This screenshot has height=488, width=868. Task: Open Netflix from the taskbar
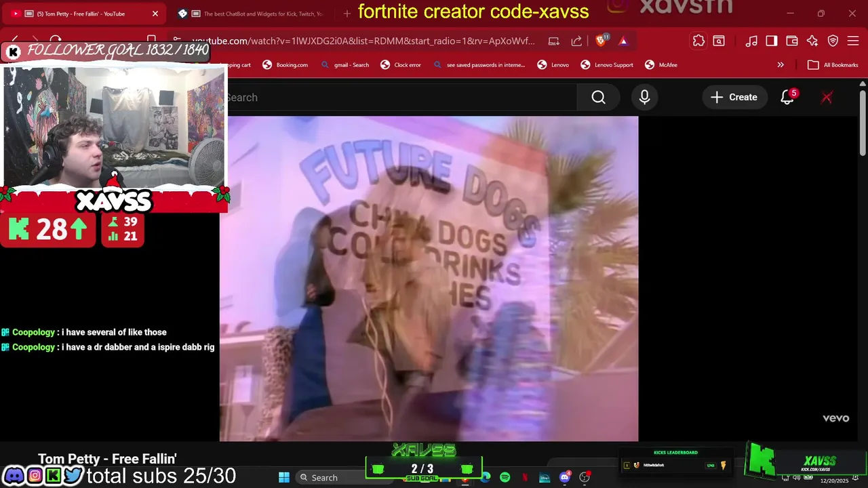(525, 477)
